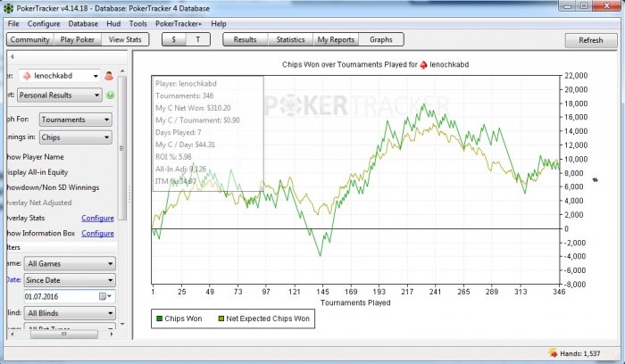
Task: Open the Since Date filter dropdown
Action: pos(71,280)
